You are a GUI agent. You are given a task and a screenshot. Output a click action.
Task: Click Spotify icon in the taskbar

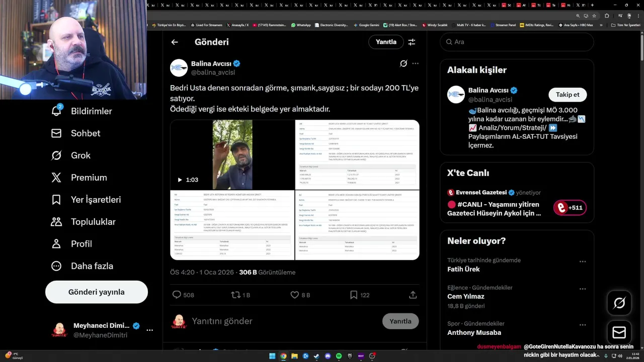[x=339, y=356]
